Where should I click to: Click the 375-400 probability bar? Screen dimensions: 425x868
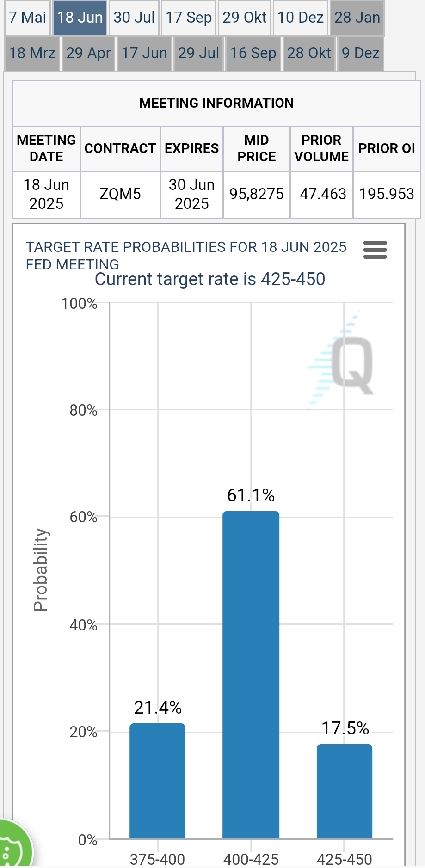[157, 781]
